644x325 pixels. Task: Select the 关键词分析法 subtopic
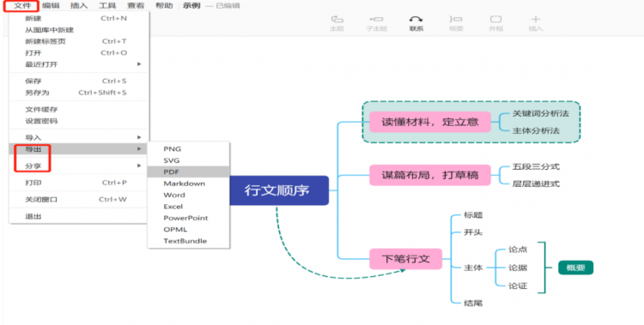[x=540, y=113]
